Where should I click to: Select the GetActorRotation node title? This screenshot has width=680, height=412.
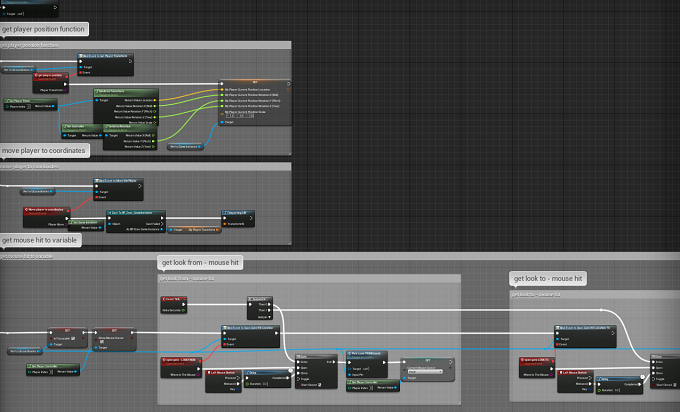pos(130,127)
